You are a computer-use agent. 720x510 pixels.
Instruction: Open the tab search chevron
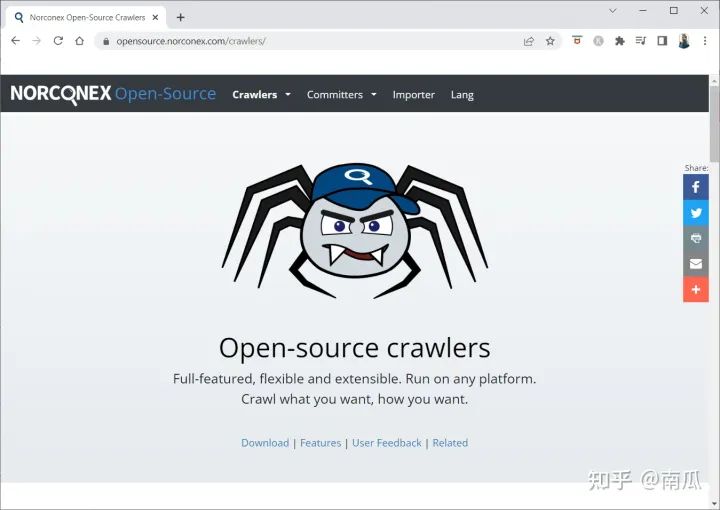[613, 11]
